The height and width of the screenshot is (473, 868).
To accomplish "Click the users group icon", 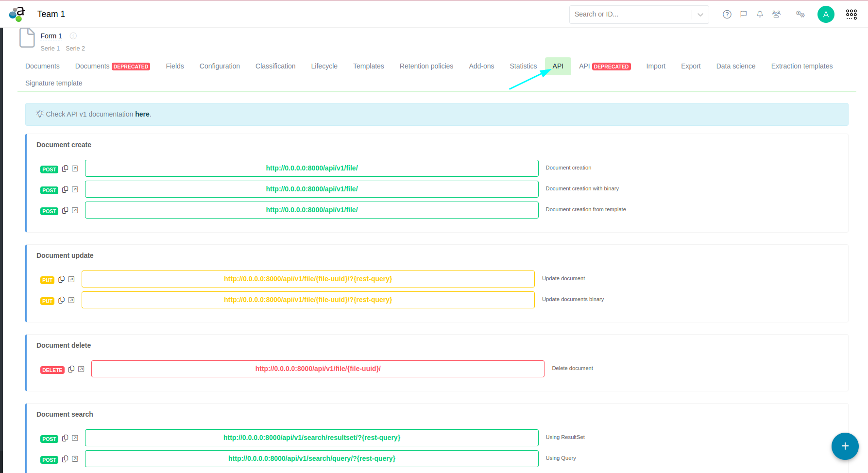I will [x=776, y=15].
